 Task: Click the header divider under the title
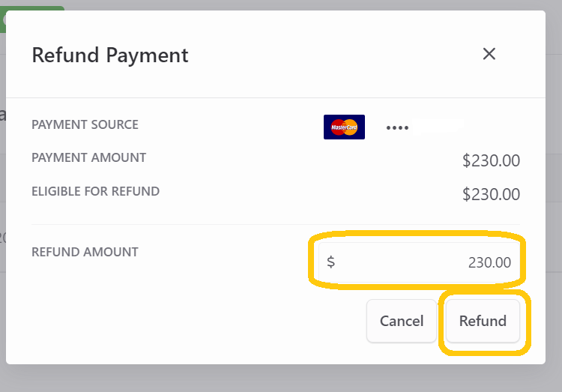pyautogui.click(x=276, y=97)
